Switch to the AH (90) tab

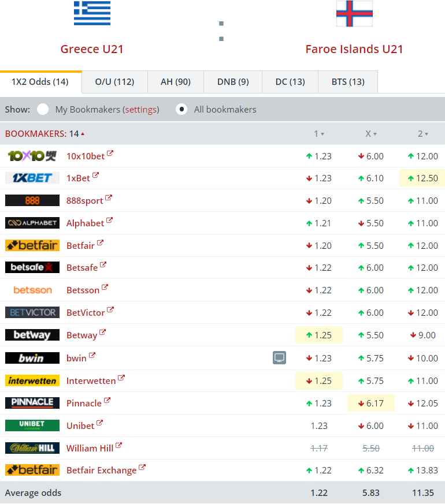click(x=176, y=82)
